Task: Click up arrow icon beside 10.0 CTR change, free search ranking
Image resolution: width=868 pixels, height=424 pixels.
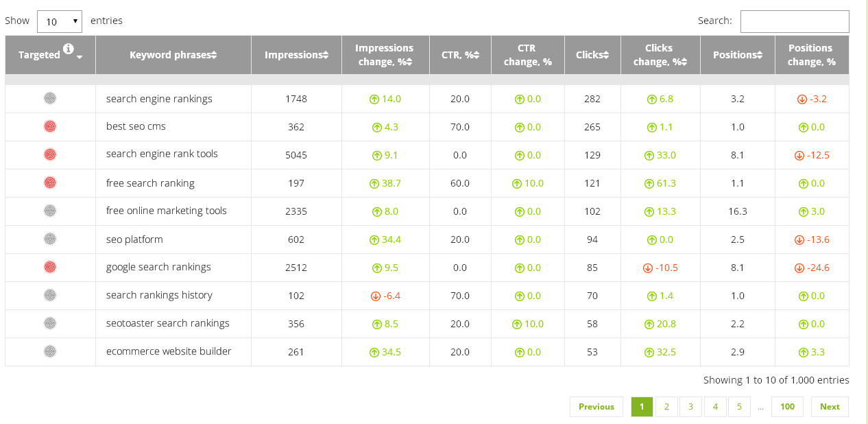Action: point(517,184)
